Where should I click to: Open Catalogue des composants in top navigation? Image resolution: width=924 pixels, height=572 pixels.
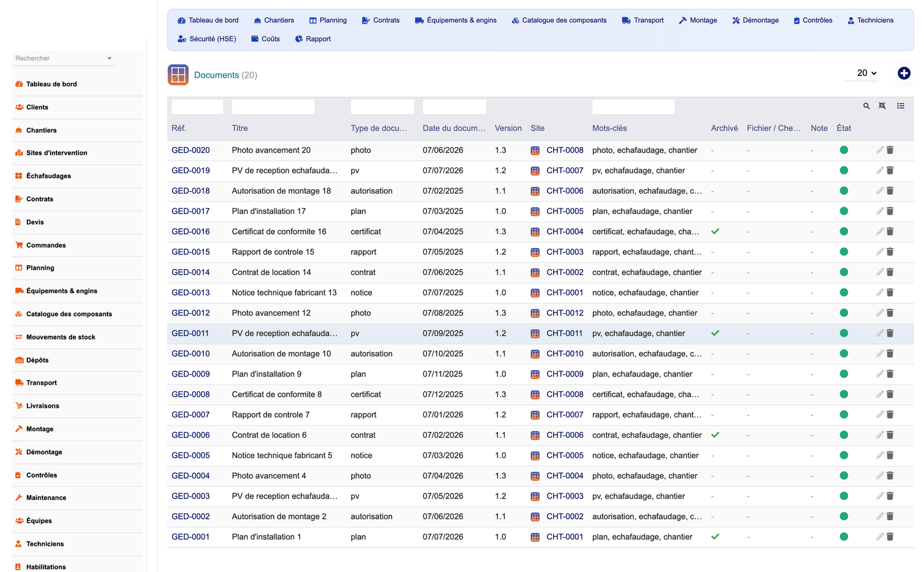point(559,20)
